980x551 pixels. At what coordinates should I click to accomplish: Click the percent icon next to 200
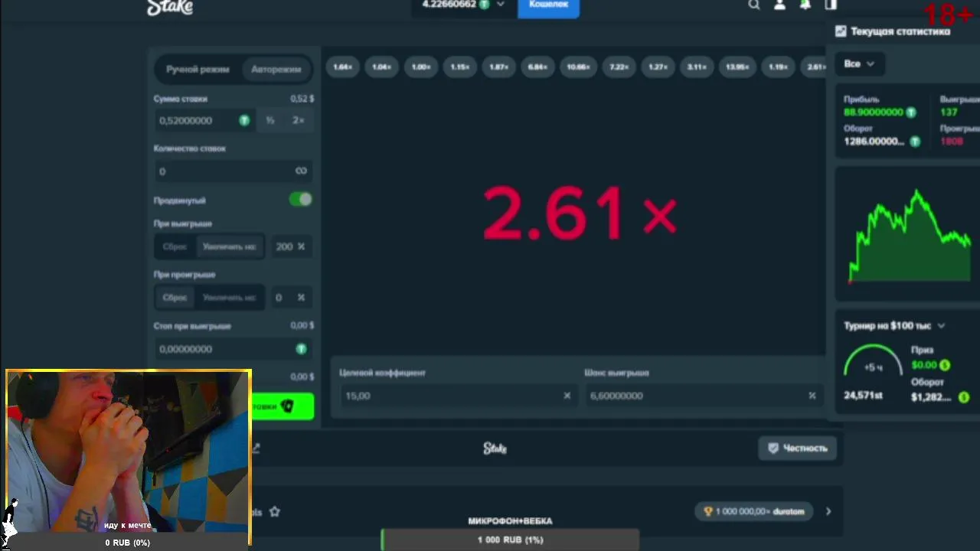(x=301, y=246)
